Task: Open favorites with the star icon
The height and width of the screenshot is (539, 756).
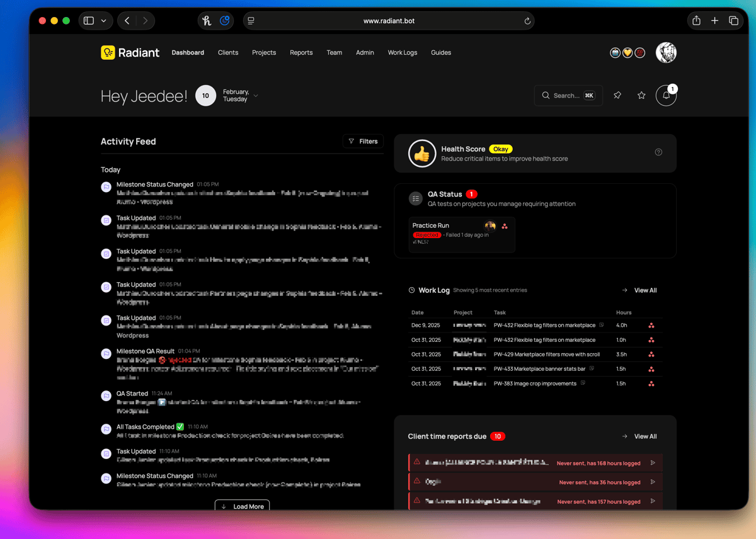Action: tap(641, 96)
